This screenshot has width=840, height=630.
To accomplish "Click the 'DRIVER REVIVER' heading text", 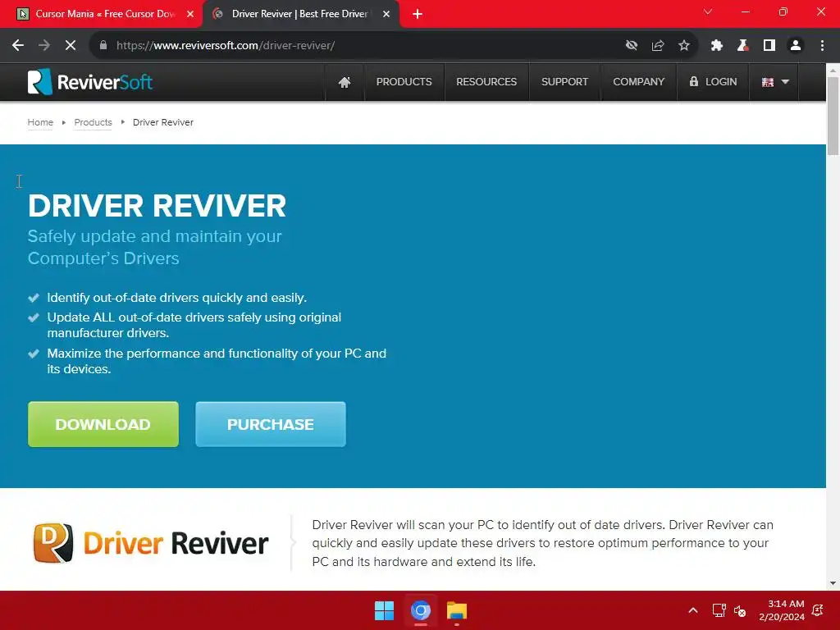I will coord(157,206).
